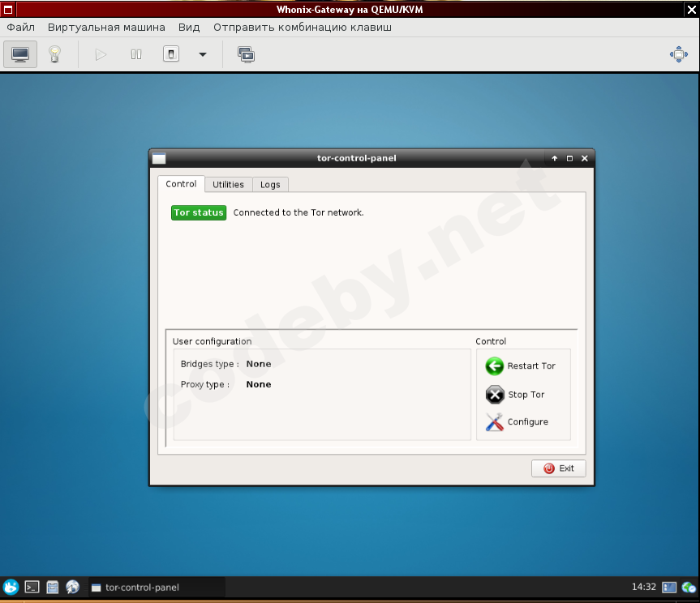This screenshot has height=603, width=700.
Task: Click green Restart Tor arrow icon
Action: (494, 366)
